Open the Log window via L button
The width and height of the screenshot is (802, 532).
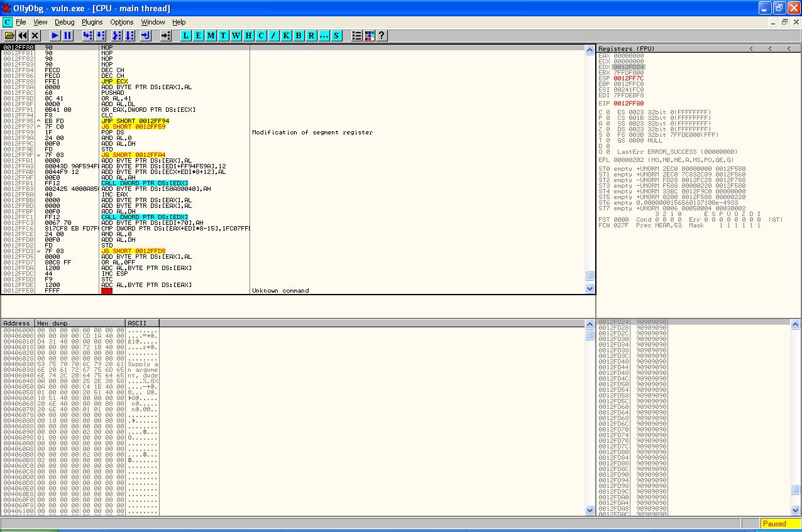tap(185, 36)
